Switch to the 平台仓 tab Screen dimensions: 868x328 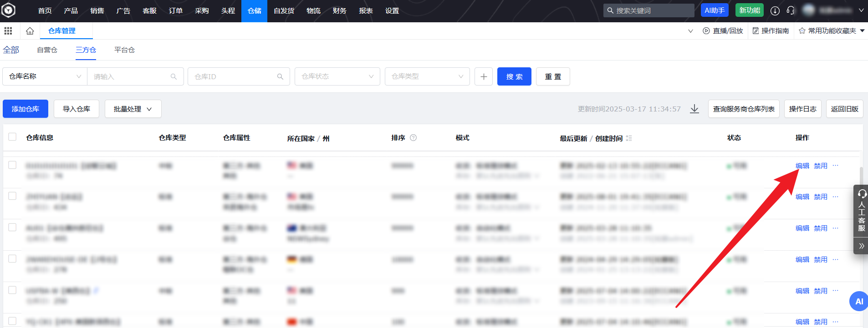pyautogui.click(x=124, y=50)
